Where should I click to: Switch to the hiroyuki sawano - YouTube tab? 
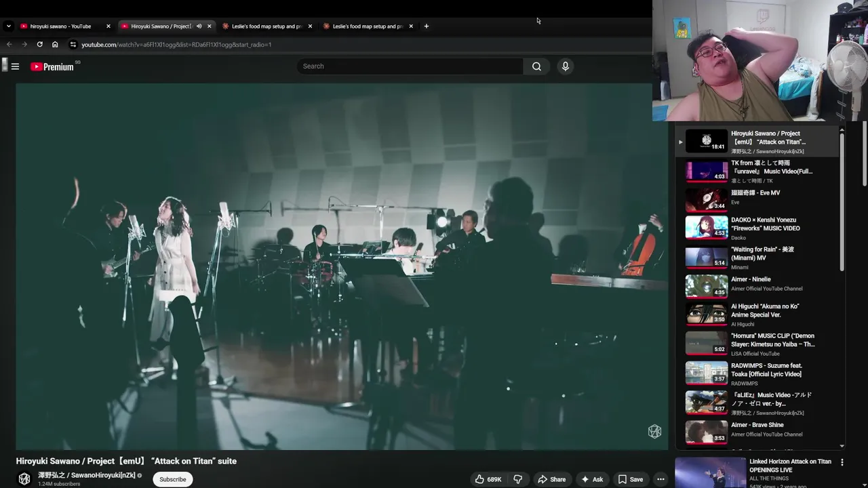[65, 26]
